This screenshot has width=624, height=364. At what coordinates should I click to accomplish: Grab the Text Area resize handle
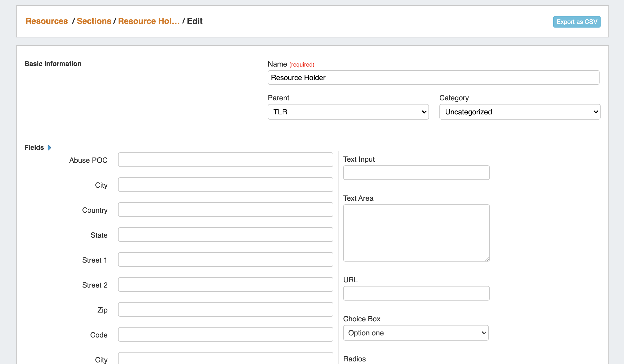[487, 259]
